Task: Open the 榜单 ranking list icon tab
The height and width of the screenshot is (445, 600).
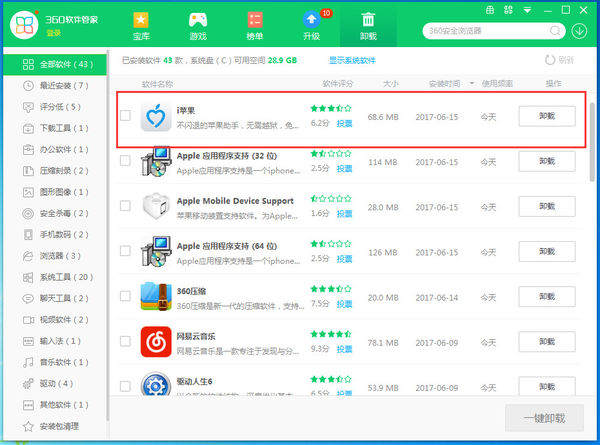Action: tap(255, 26)
